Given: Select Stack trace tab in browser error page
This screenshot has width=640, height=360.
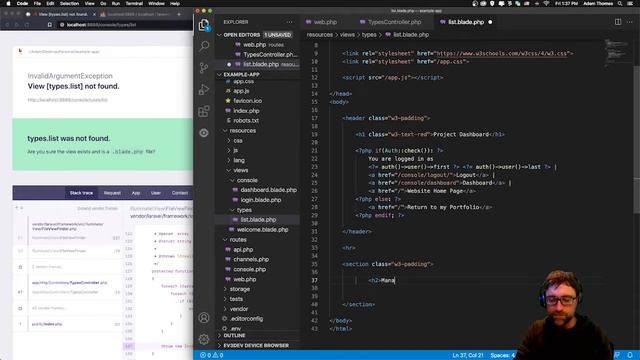Looking at the screenshot, I should (x=81, y=193).
